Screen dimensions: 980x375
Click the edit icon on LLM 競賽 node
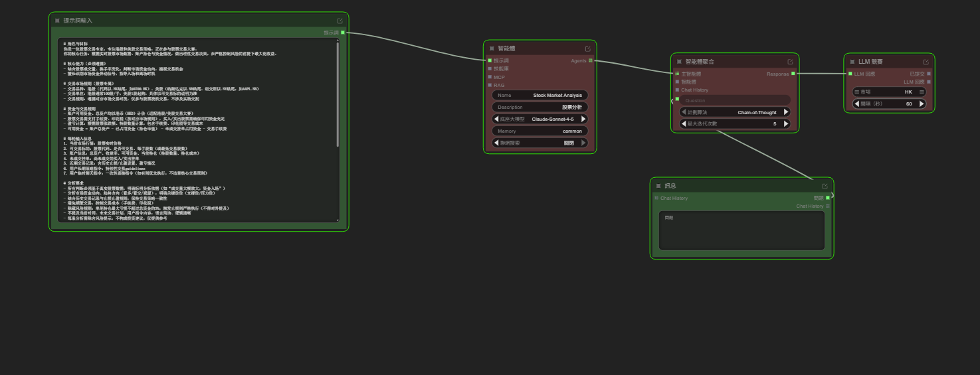(926, 62)
